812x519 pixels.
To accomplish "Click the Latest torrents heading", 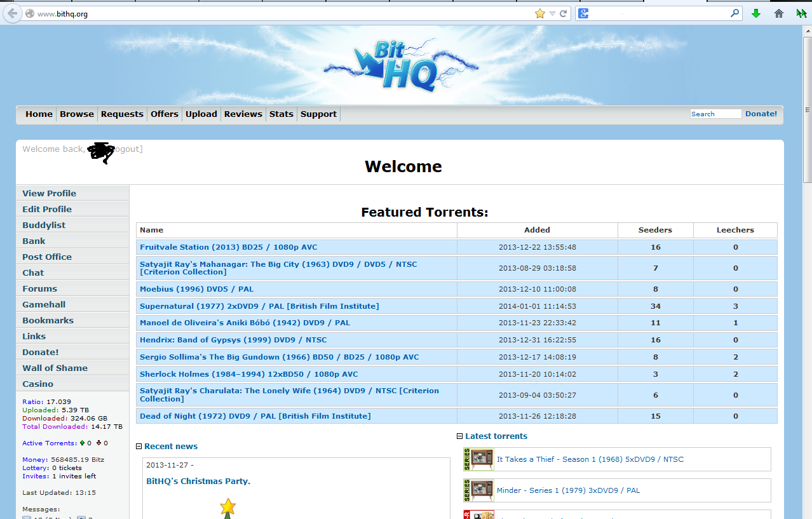I will pos(496,436).
